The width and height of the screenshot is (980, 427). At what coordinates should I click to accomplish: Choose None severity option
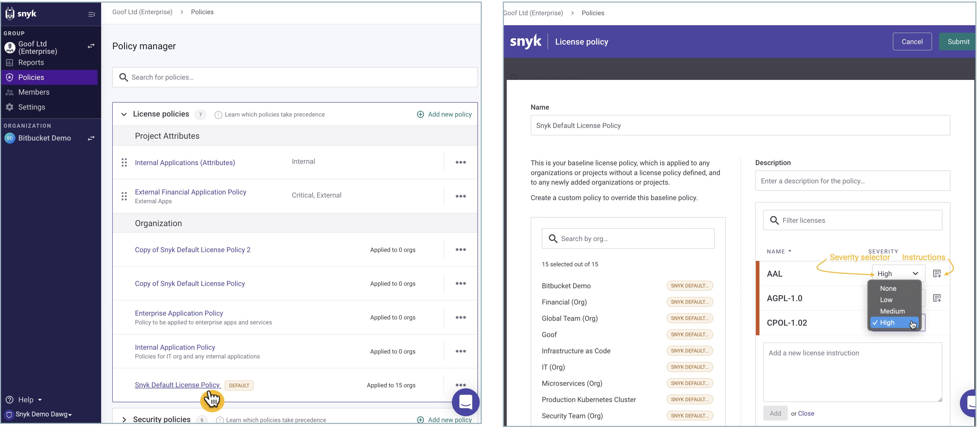click(x=888, y=288)
